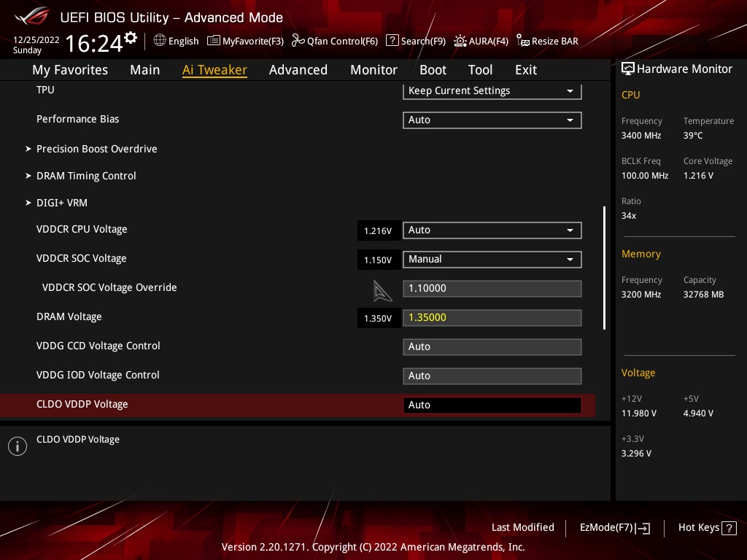
Task: Select the Ai Tweaker tab
Action: tap(214, 70)
